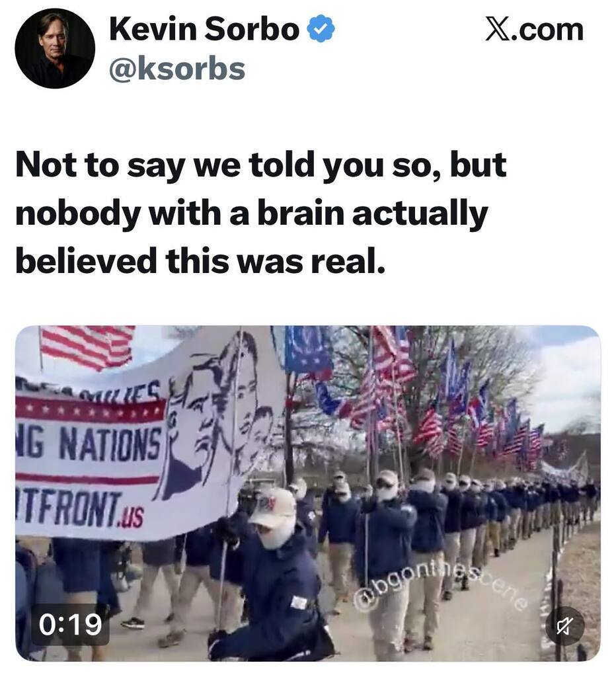Click the X.com source label
The image size is (616, 677).
coord(535,29)
